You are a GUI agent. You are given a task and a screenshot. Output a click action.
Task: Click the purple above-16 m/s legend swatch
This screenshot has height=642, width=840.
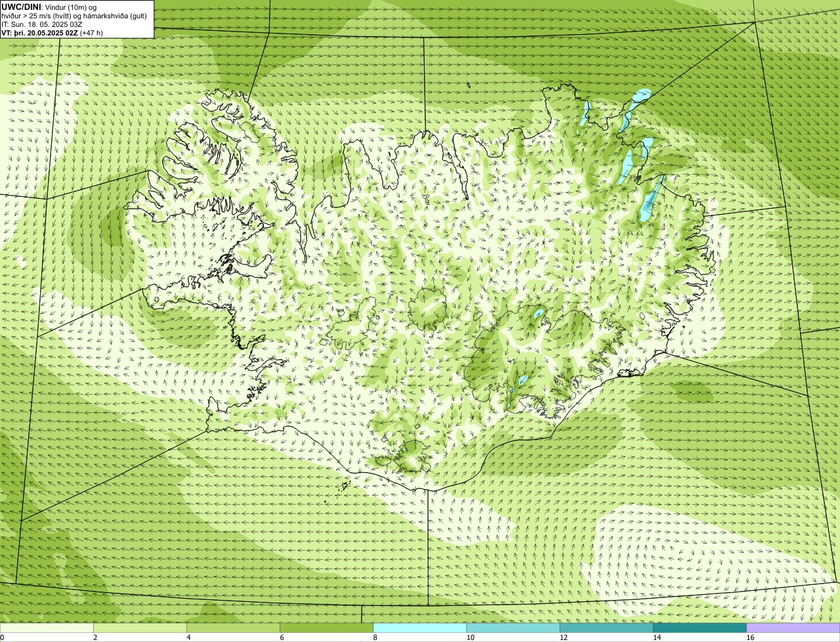(793, 628)
